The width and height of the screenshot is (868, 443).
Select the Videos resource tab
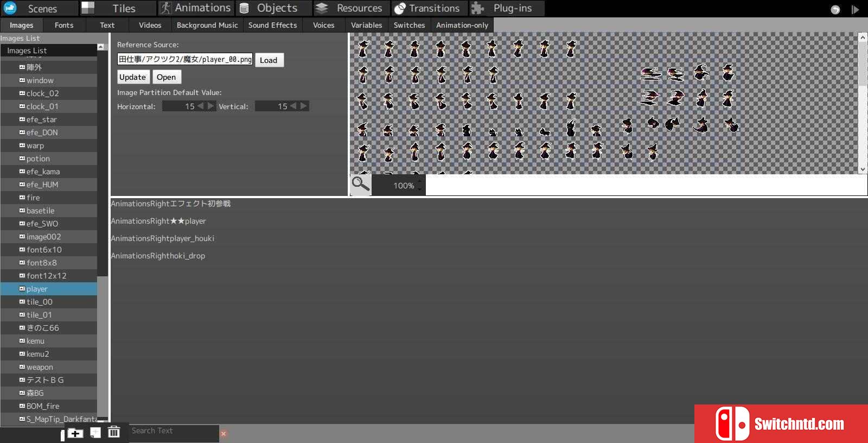pyautogui.click(x=150, y=25)
